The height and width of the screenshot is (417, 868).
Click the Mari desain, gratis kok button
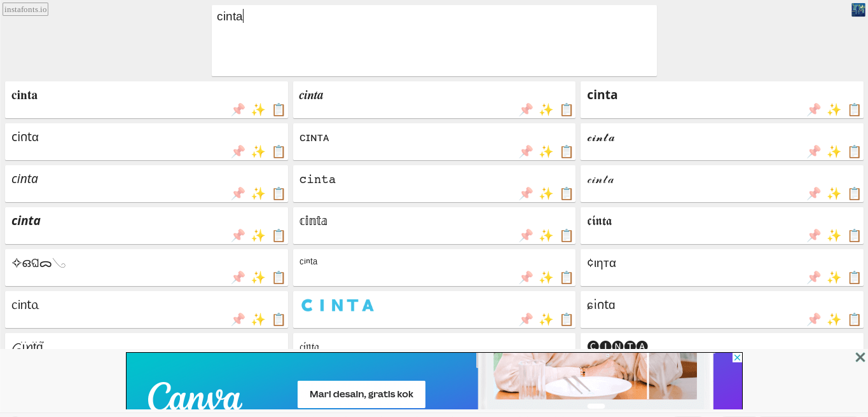point(361,394)
